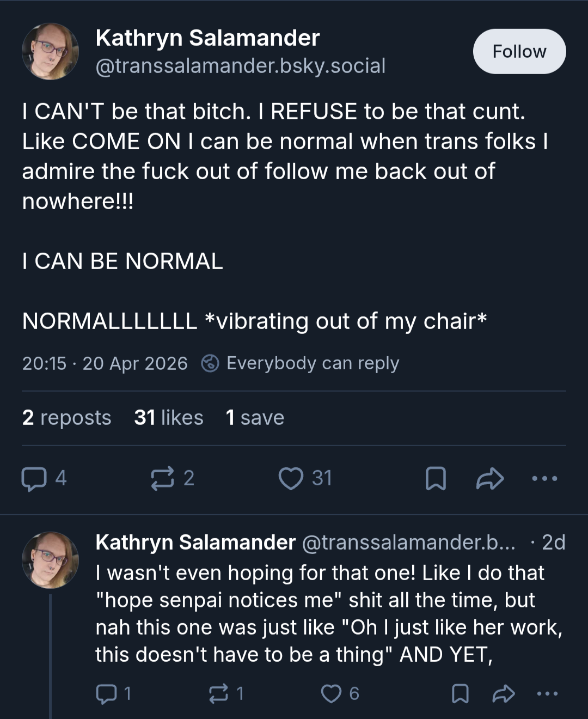Open the Everybody can reply setting
588x719 pixels.
[x=300, y=363]
